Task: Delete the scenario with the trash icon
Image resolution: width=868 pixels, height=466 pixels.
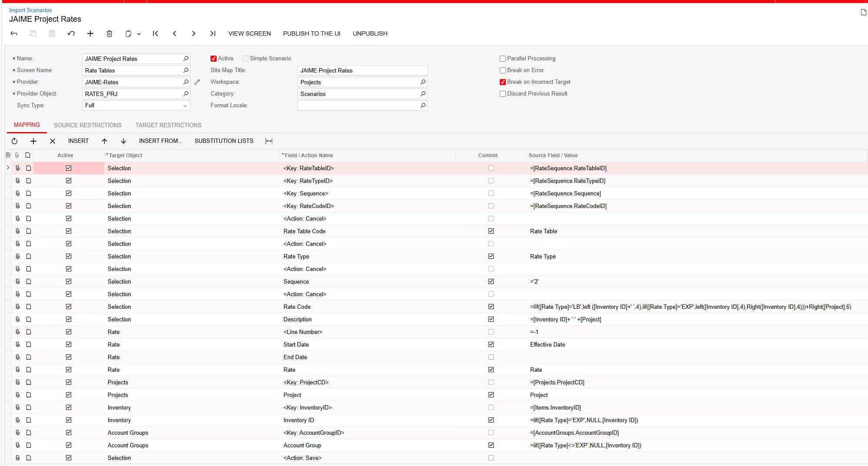Action: (109, 33)
